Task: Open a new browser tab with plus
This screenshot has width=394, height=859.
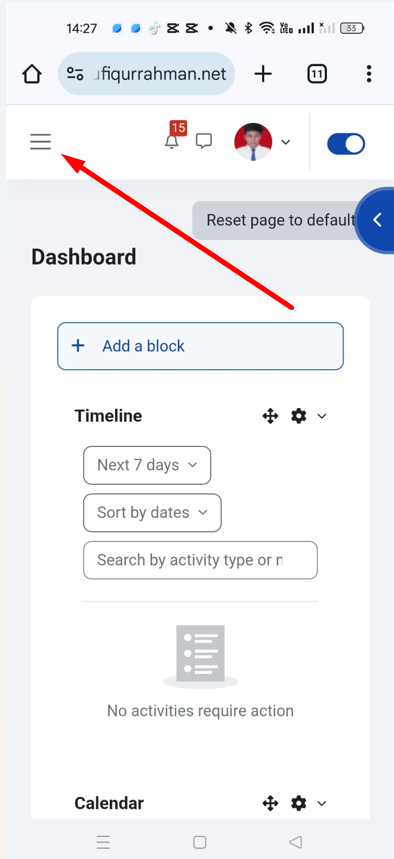Action: [263, 73]
